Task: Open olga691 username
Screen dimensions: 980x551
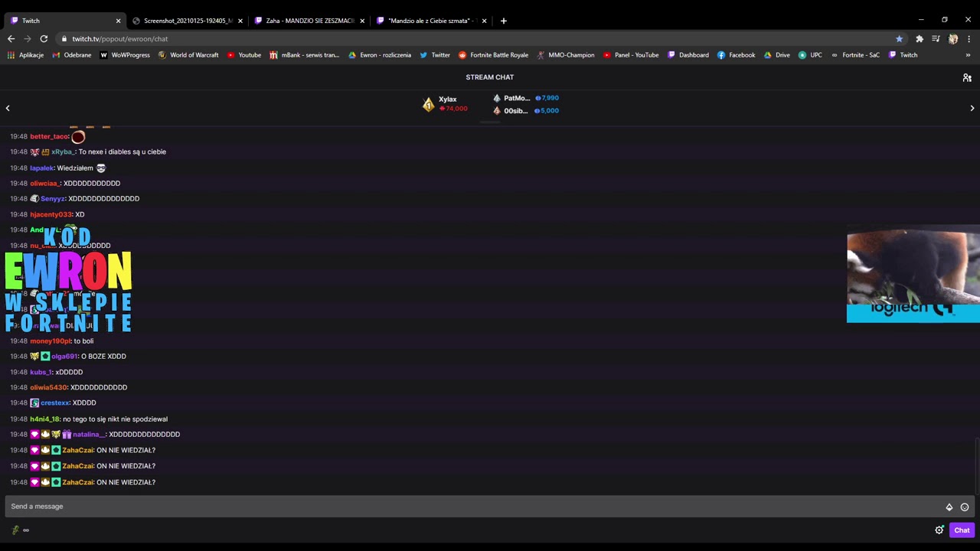Action: coord(64,356)
